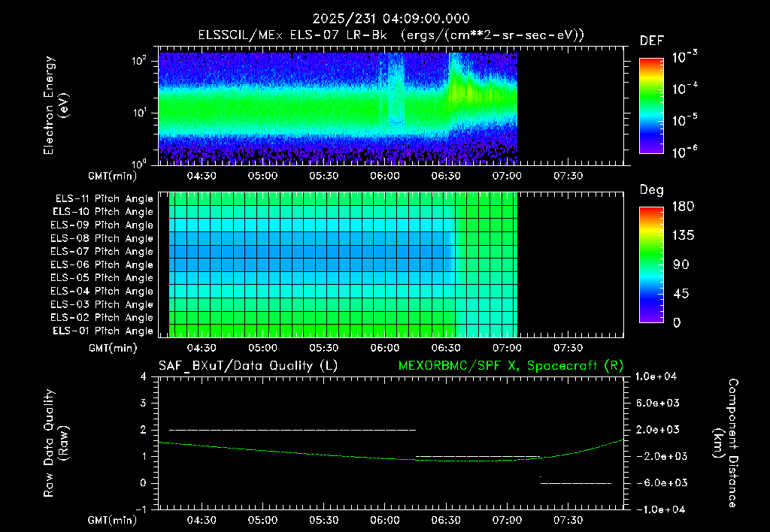Click the 10^-6 value on the DEF scale
770x532 pixels.
coord(684,152)
